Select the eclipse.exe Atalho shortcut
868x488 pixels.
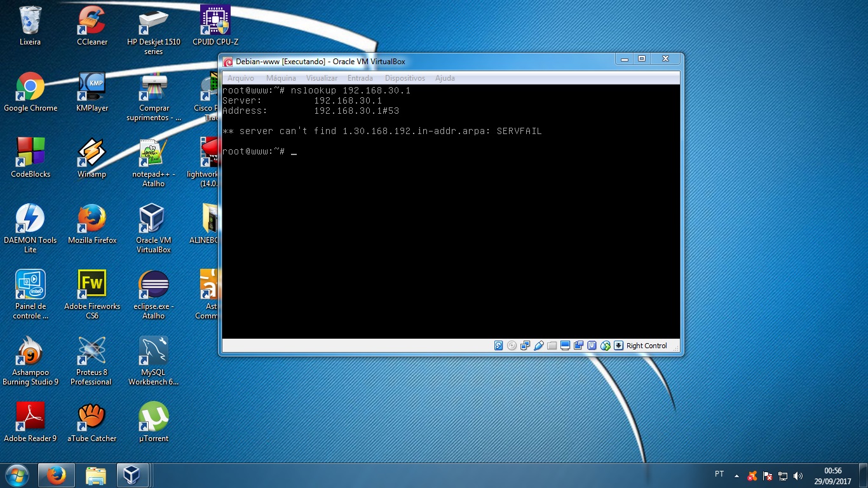point(154,295)
